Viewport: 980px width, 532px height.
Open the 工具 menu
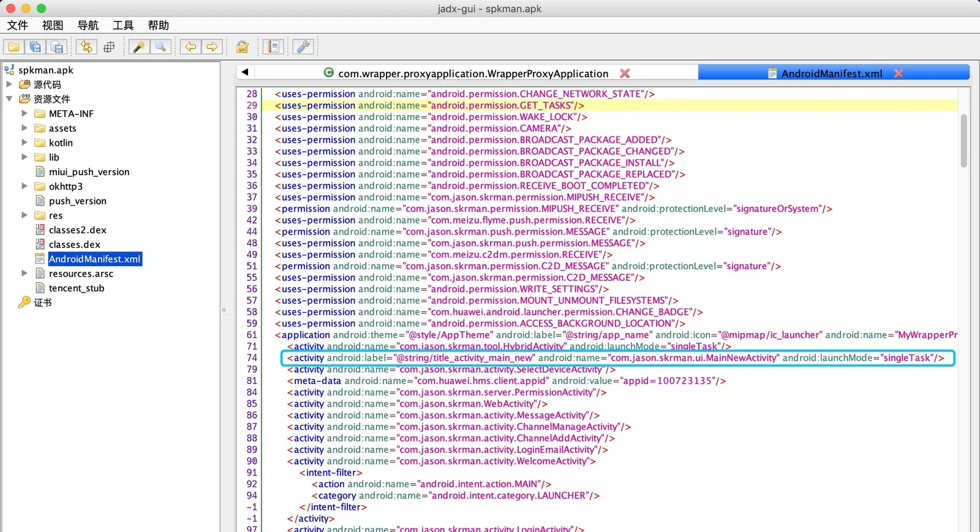coord(123,25)
